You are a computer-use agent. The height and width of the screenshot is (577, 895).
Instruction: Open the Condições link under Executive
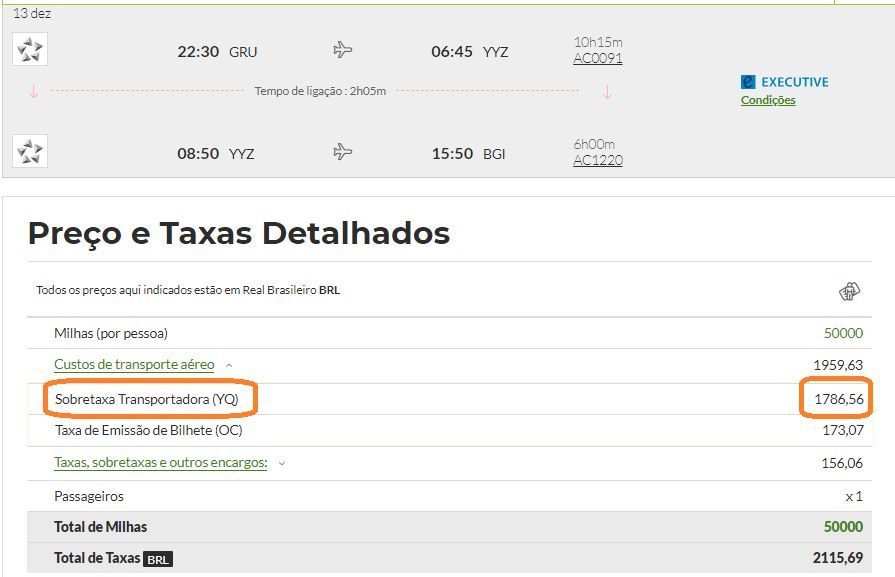[768, 100]
